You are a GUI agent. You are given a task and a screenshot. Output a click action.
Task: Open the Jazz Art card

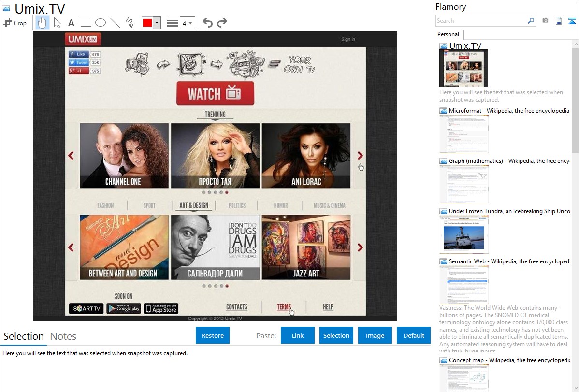pos(306,247)
